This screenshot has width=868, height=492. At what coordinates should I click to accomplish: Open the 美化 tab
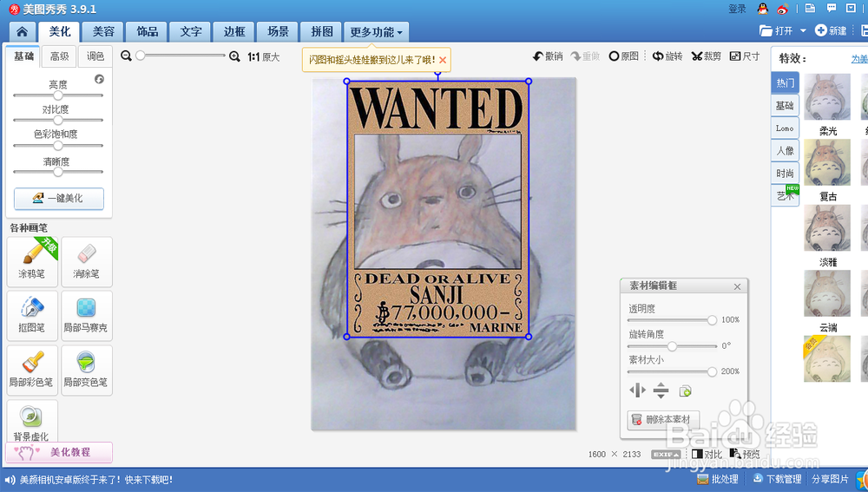tap(59, 31)
